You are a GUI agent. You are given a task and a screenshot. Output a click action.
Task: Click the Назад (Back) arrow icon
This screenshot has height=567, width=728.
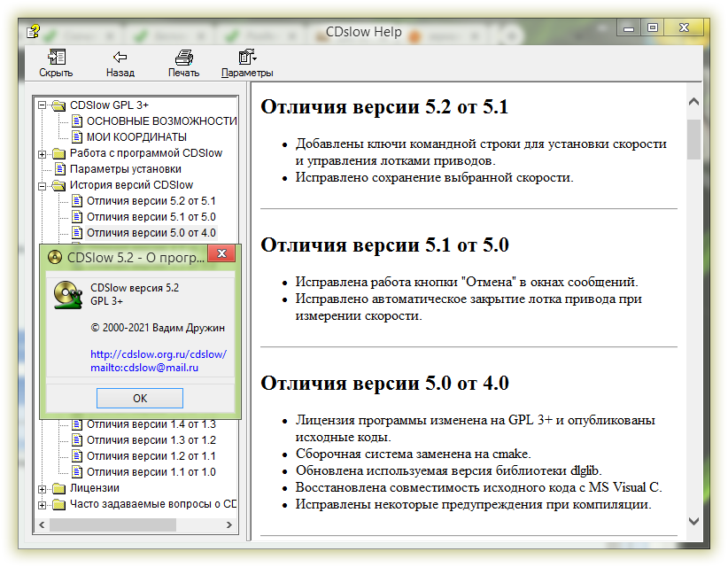(x=120, y=58)
